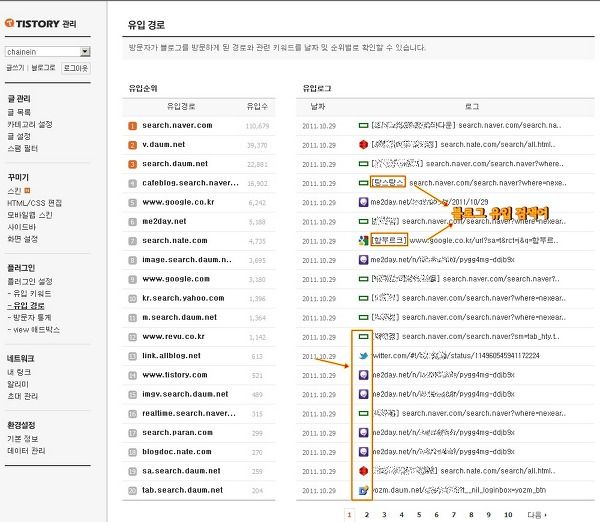The width and height of the screenshot is (600, 522).
Task: Click the rank 6 badge beside me2day.net
Action: (132, 222)
